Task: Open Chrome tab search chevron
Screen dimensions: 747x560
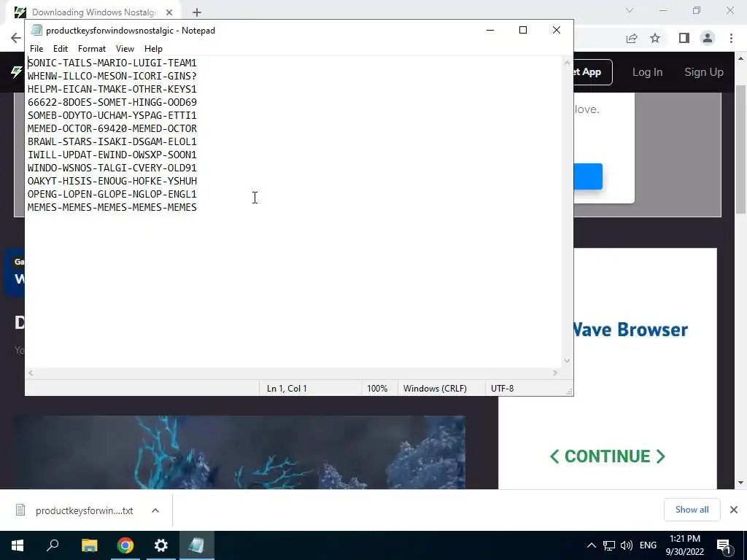Action: tap(630, 10)
